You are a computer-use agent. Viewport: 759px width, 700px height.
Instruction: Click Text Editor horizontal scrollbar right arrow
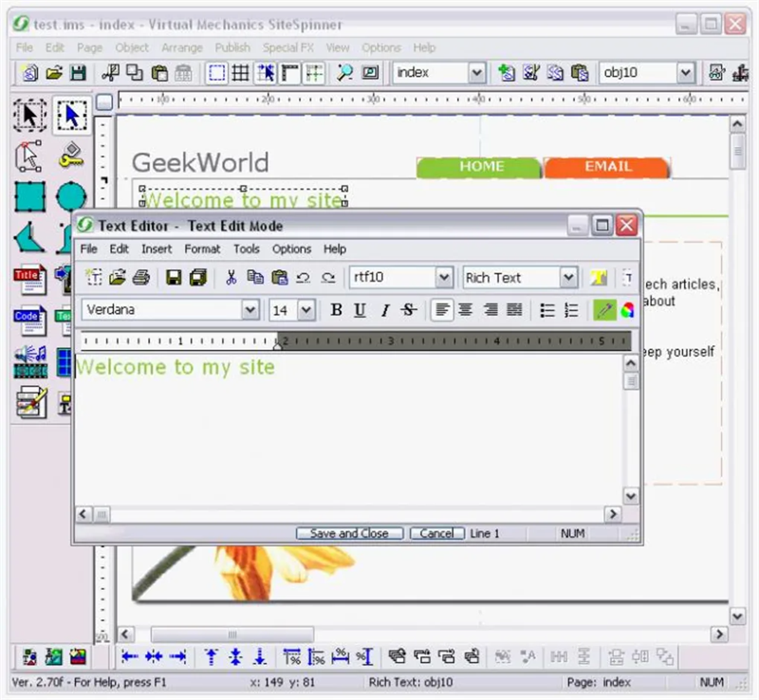tap(613, 514)
